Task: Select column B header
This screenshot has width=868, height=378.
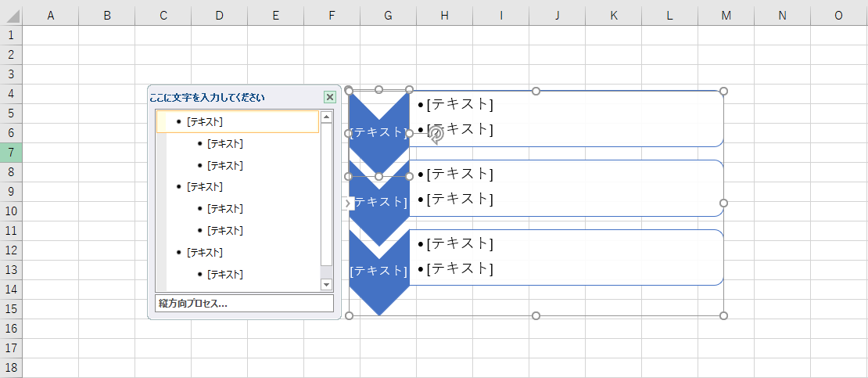Action: tap(107, 16)
